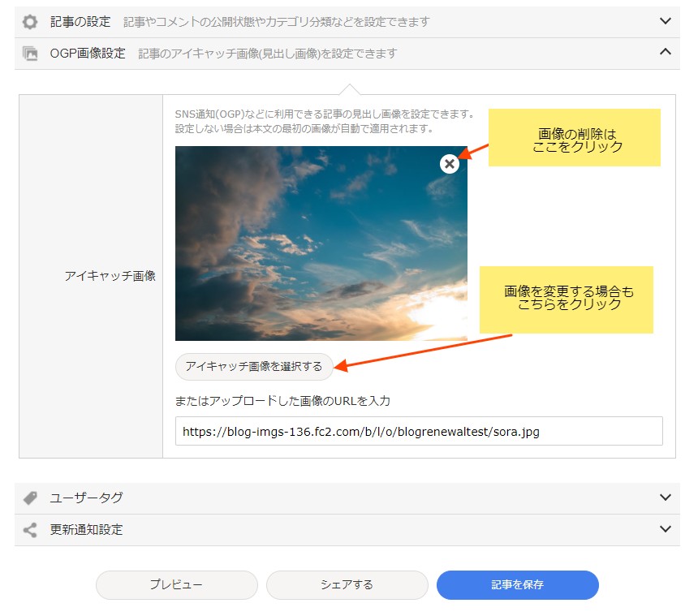The height and width of the screenshot is (616, 698).
Task: Click the gear icon beside 記事の設定
Action: point(30,22)
